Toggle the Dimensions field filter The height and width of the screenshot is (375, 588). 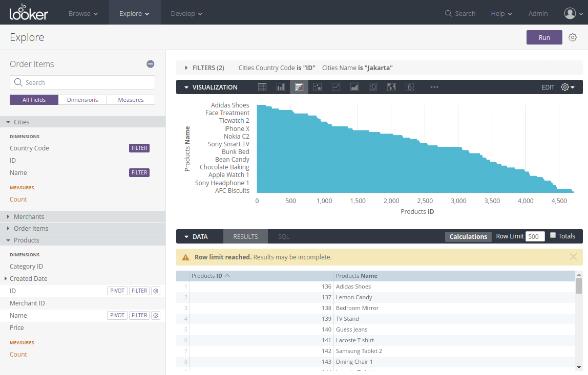pos(82,100)
